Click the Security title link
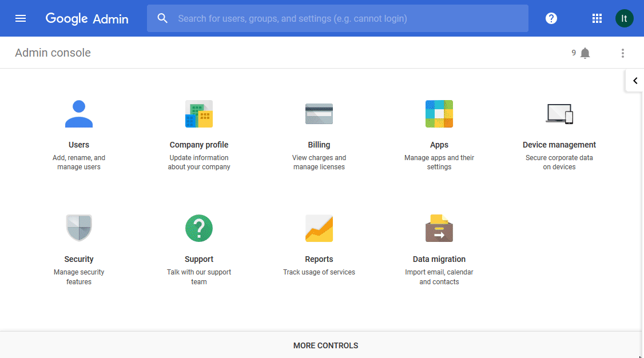 [x=79, y=259]
